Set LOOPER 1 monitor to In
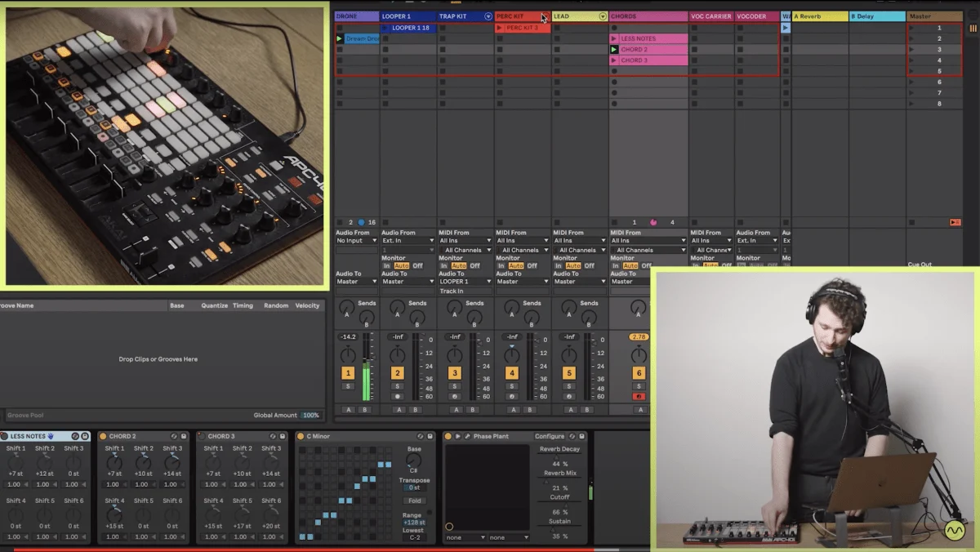The image size is (980, 552). [x=387, y=265]
